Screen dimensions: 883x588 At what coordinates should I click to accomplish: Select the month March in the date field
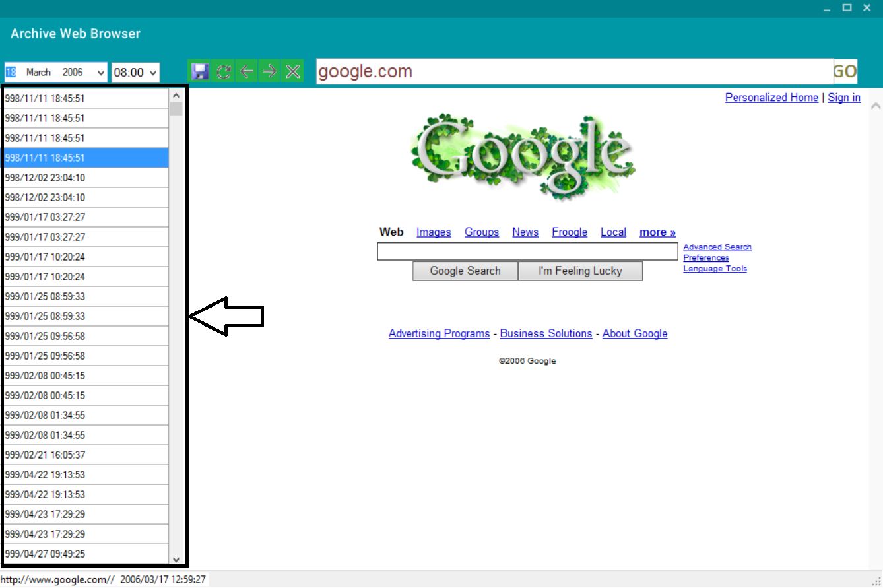pyautogui.click(x=38, y=72)
